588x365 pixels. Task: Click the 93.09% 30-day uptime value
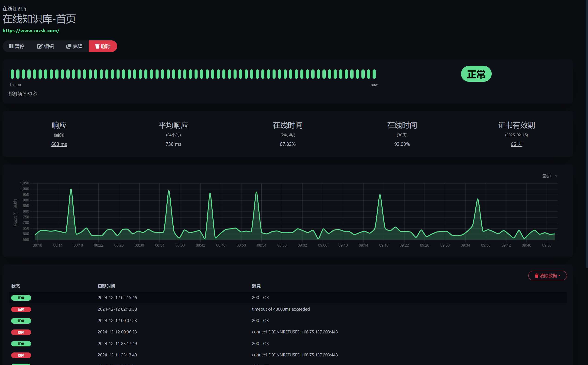coord(402,144)
